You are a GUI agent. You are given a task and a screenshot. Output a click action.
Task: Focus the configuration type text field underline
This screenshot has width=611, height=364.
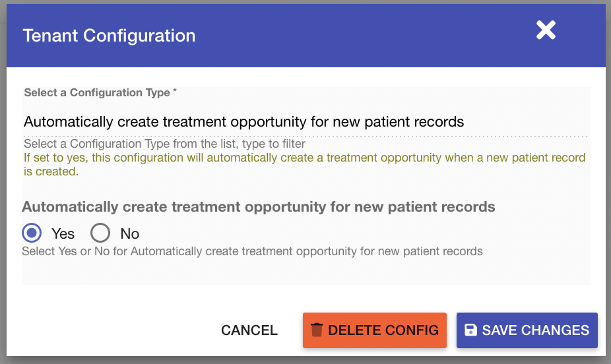click(x=305, y=136)
